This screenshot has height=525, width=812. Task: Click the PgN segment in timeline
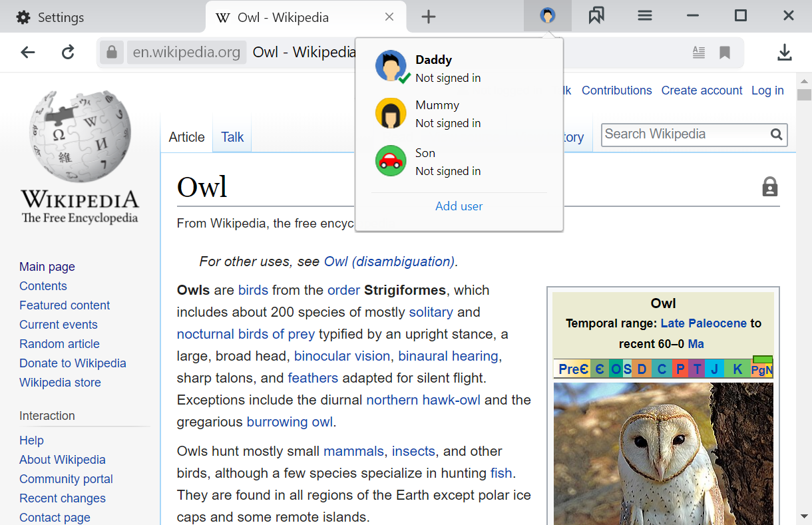pos(761,369)
